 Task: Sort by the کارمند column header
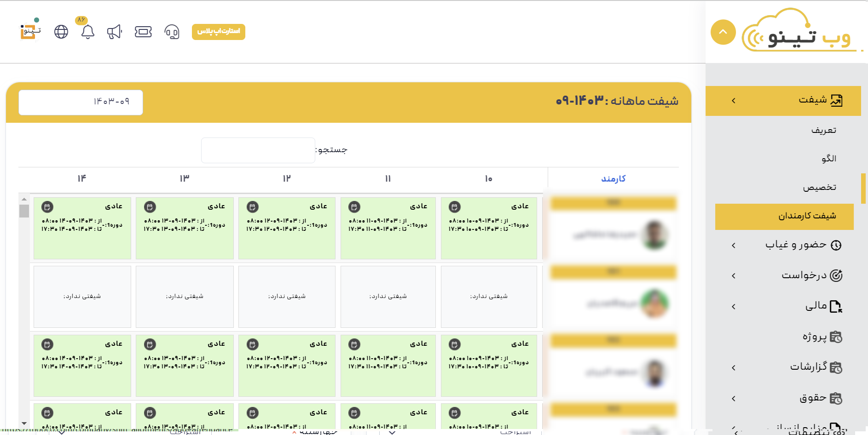pyautogui.click(x=613, y=179)
